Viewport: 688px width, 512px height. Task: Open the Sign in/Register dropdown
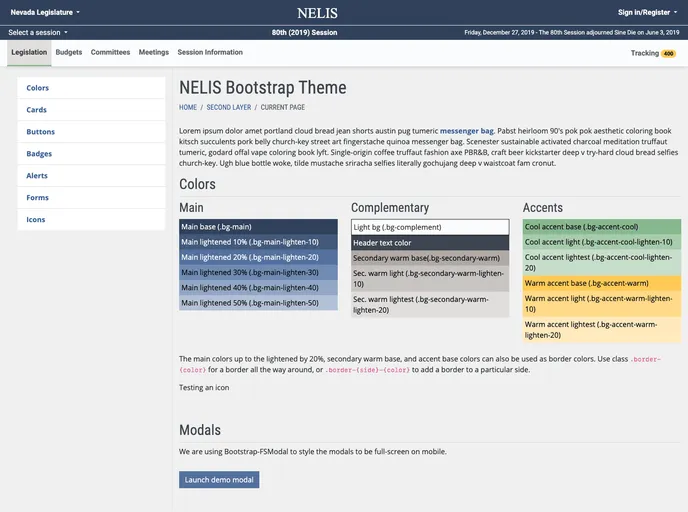tap(646, 13)
